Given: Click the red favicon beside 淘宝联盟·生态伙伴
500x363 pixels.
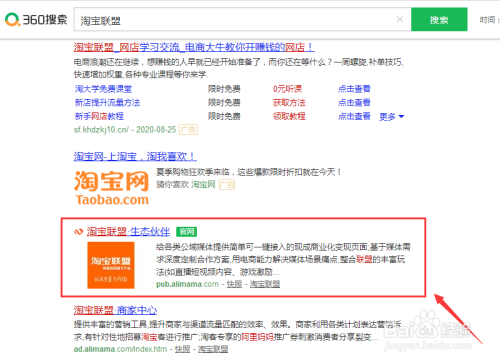Looking at the screenshot, I should tap(78, 232).
